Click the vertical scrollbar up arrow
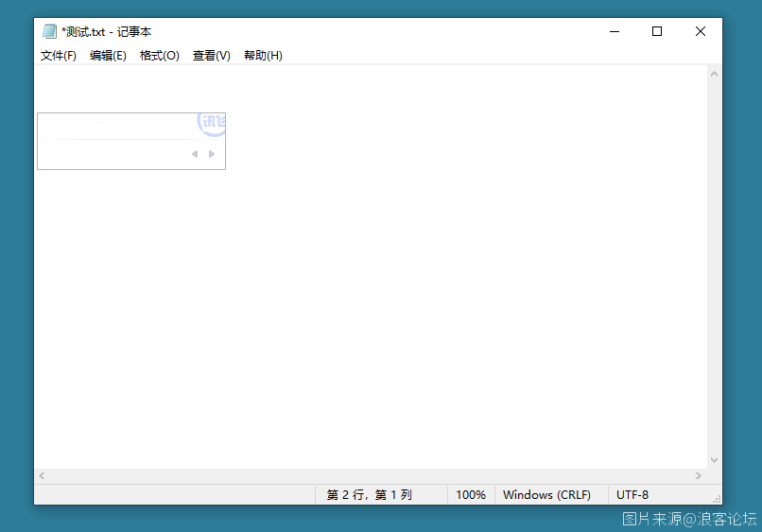The width and height of the screenshot is (762, 532). (715, 74)
